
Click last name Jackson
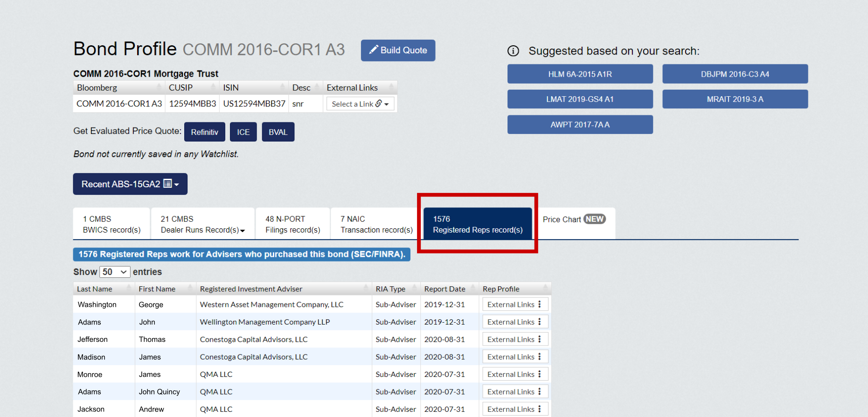click(91, 409)
